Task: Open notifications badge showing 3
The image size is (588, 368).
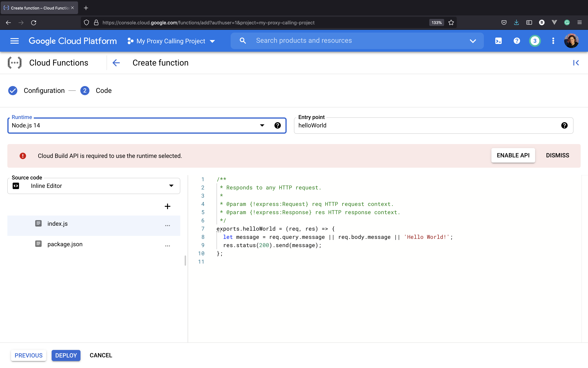Action: 535,41
